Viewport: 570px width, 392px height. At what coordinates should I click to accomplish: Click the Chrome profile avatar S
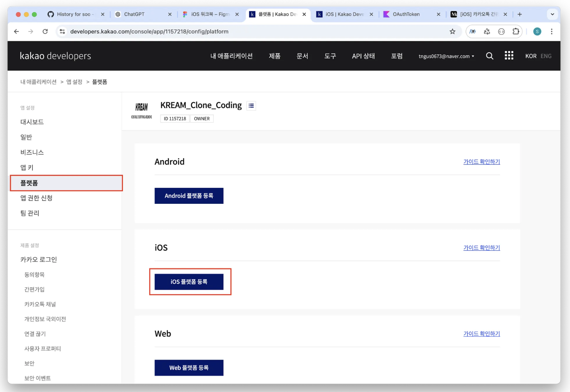[537, 32]
